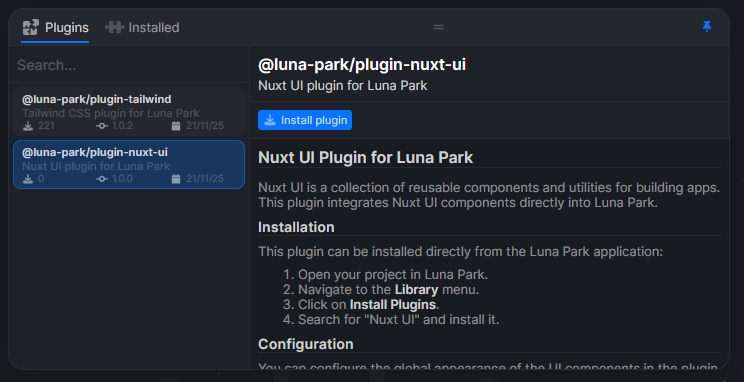Click the bold Install Plugins text

392,304
